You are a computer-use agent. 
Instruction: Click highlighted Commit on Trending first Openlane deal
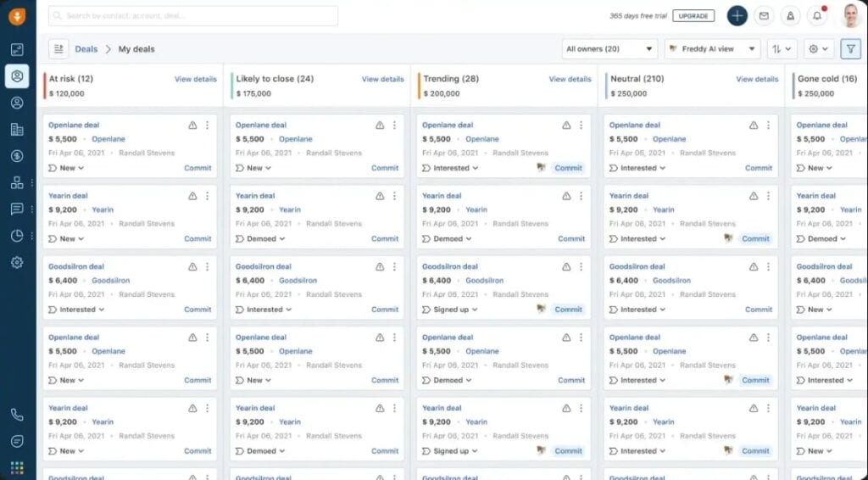pos(569,168)
